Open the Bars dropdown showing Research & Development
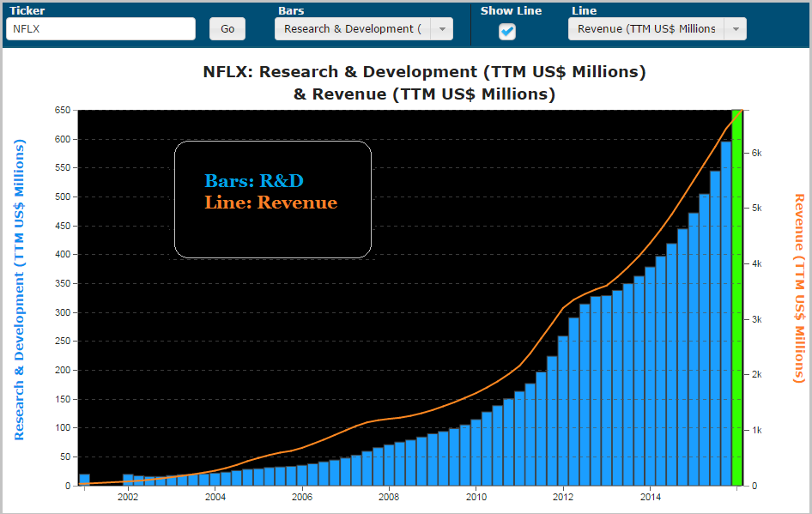Viewport: 812px width, 514px height. (364, 29)
